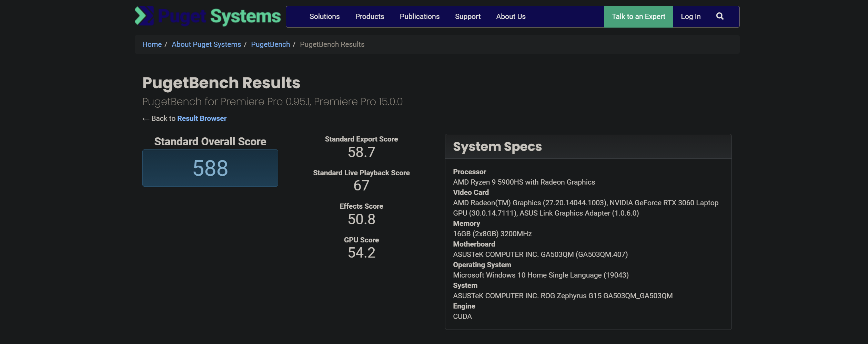Navigate to PugetBench breadcrumb link

(x=270, y=44)
